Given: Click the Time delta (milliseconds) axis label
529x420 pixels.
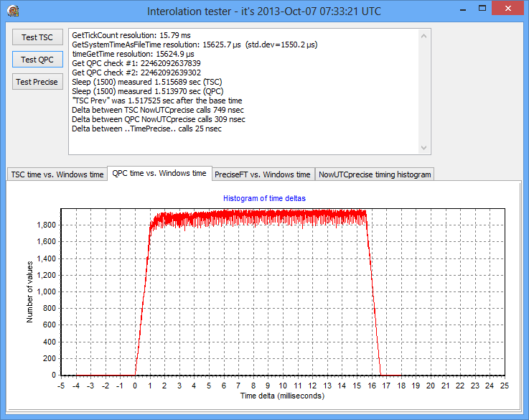Looking at the screenshot, I should 282,396.
